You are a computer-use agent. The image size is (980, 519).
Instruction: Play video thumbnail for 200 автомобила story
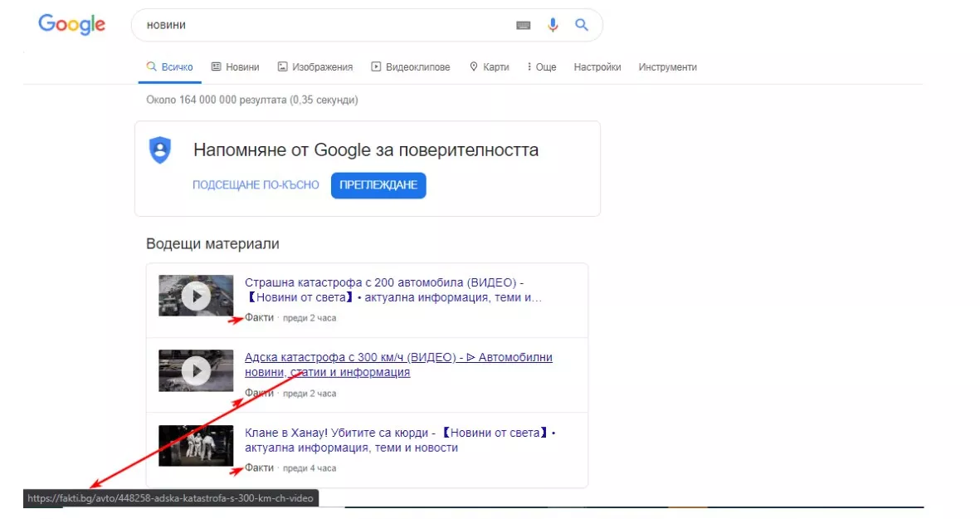[x=196, y=296]
